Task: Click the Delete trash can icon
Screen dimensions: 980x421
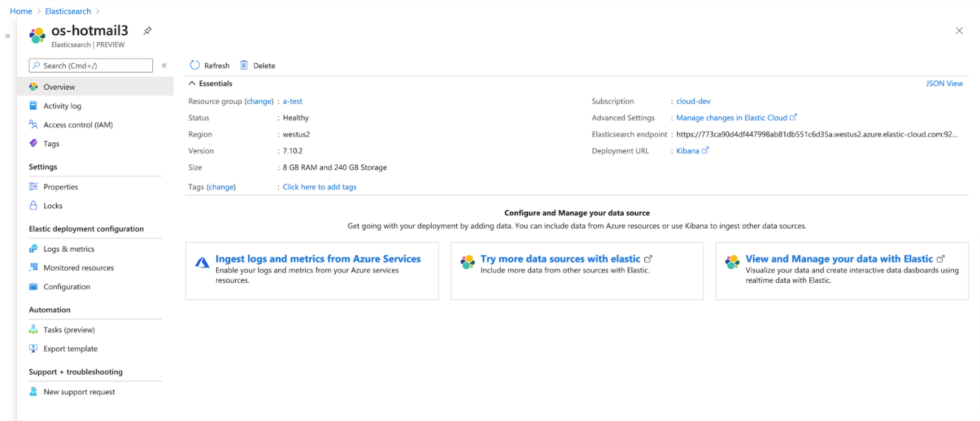Action: coord(244,65)
